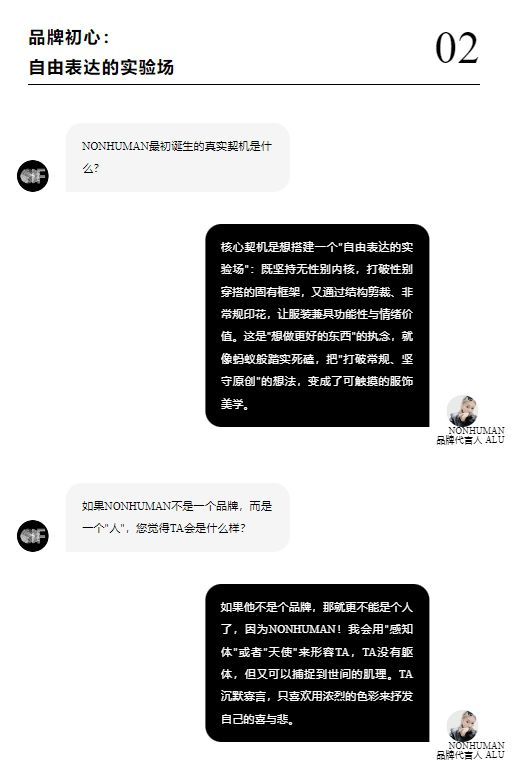Select the gray bubble asking about NONHUMAN最初诞生的真实契机

[178, 158]
